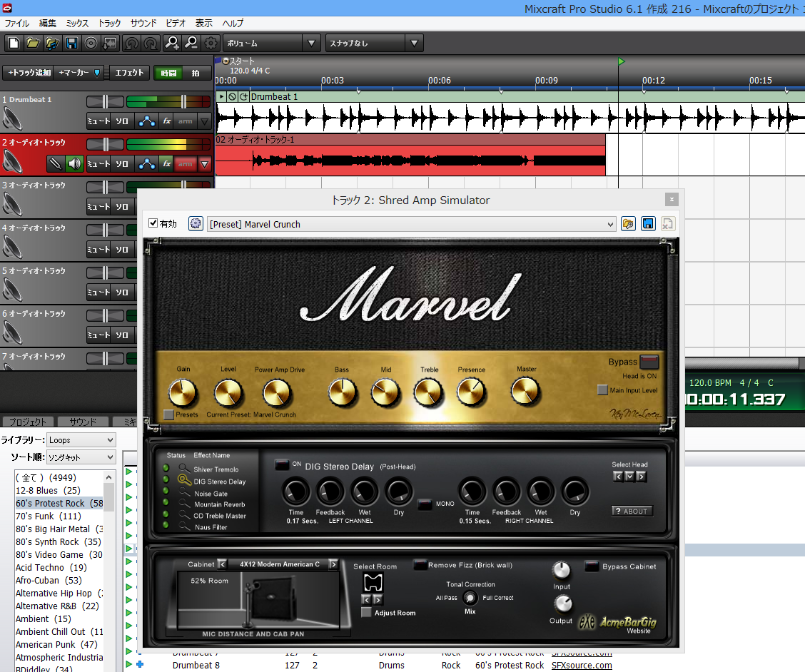Open the Select Head dropdown arrow

click(x=629, y=477)
